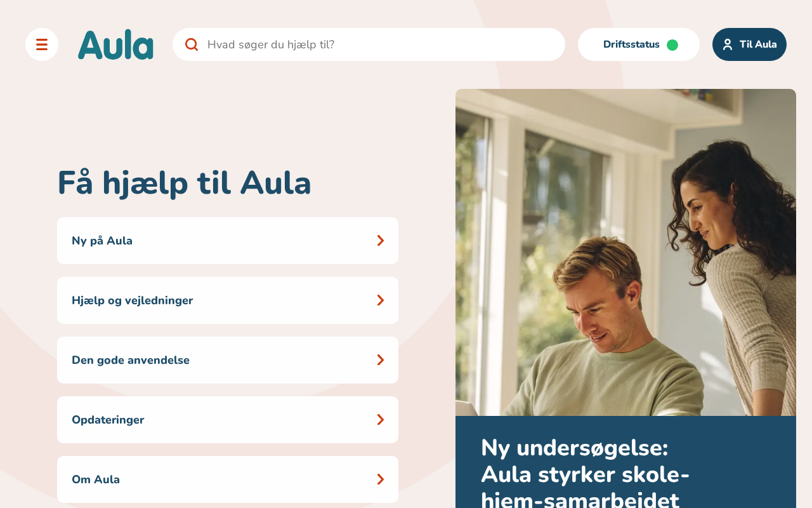
Task: Open the Om Aula entry
Action: 228,479
